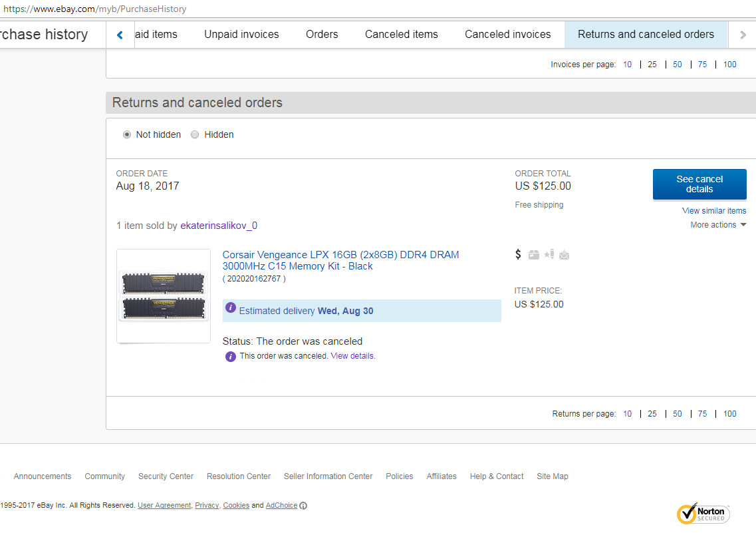
Task: Set Returns per page to 50
Action: [677, 414]
